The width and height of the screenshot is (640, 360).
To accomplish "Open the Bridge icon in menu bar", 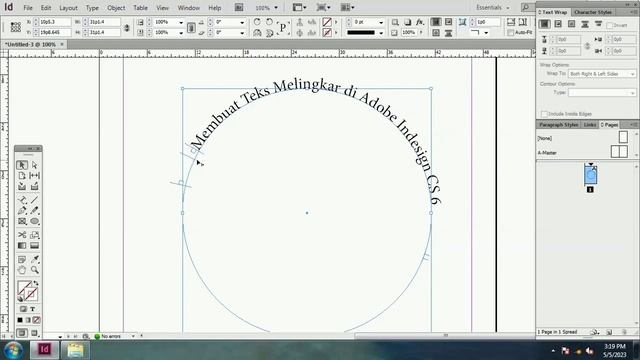I will click(x=239, y=7).
